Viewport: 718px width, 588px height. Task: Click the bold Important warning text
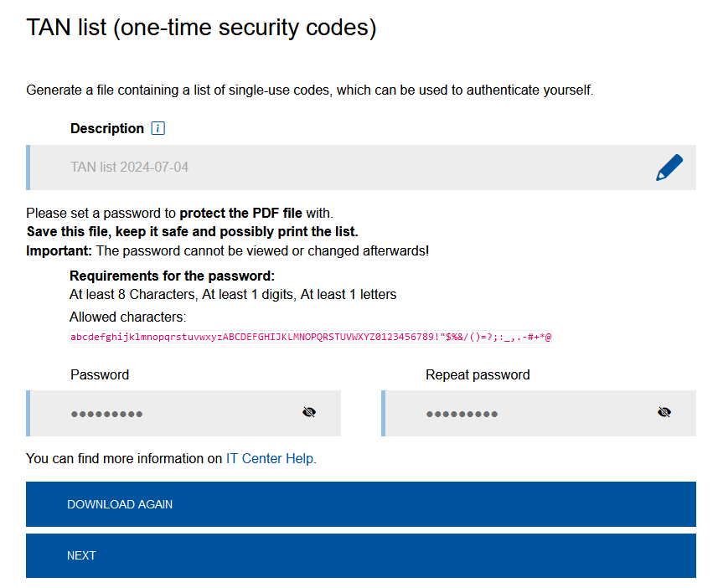(x=59, y=250)
